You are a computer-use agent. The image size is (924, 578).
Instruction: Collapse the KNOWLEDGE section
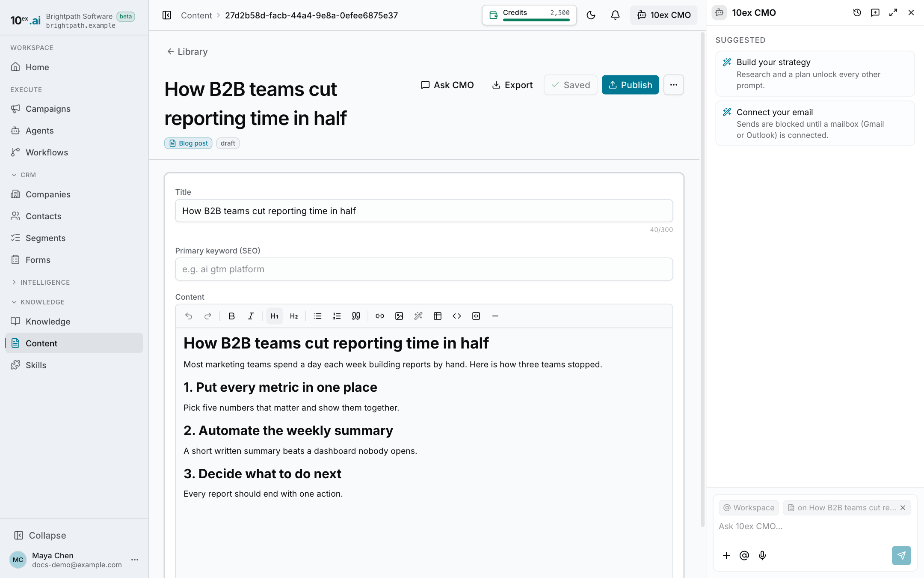38,302
